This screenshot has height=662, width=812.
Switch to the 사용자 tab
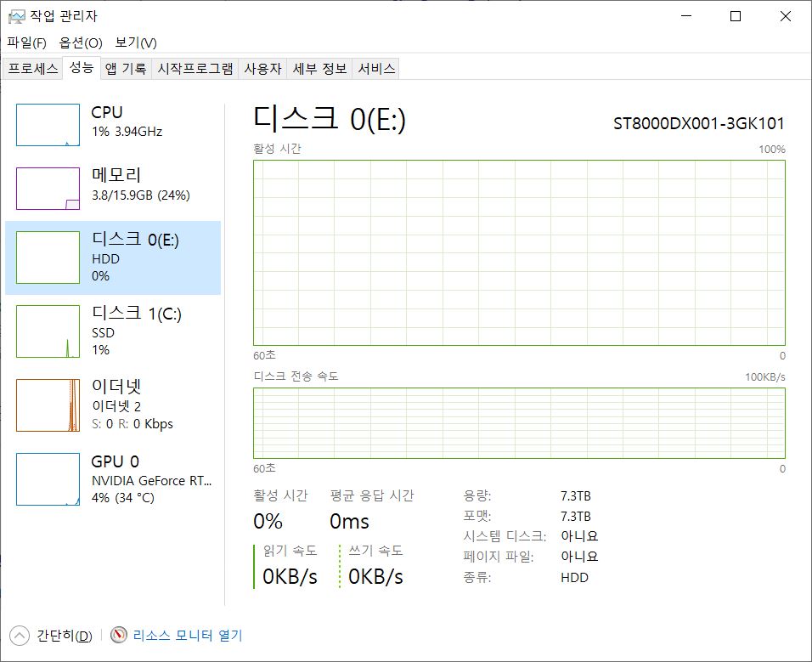[x=262, y=69]
